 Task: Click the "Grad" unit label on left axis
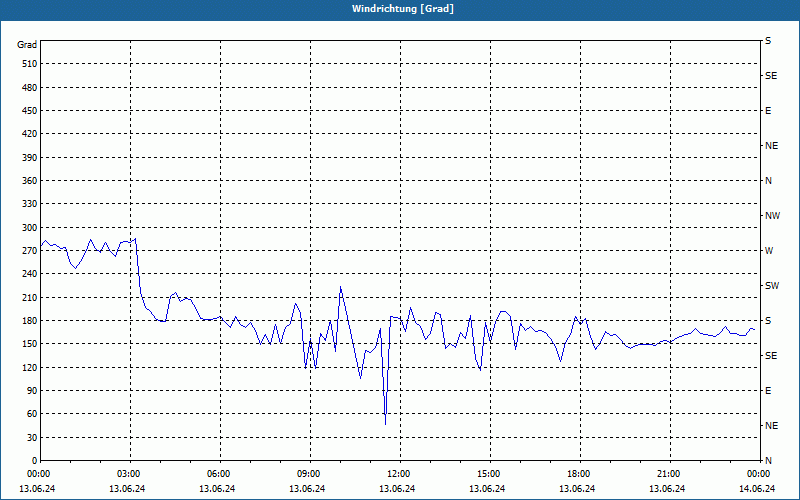[x=27, y=45]
